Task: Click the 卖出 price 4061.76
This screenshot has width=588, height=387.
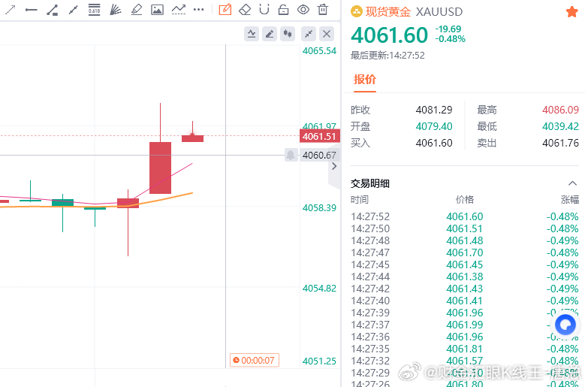Action: click(x=560, y=143)
